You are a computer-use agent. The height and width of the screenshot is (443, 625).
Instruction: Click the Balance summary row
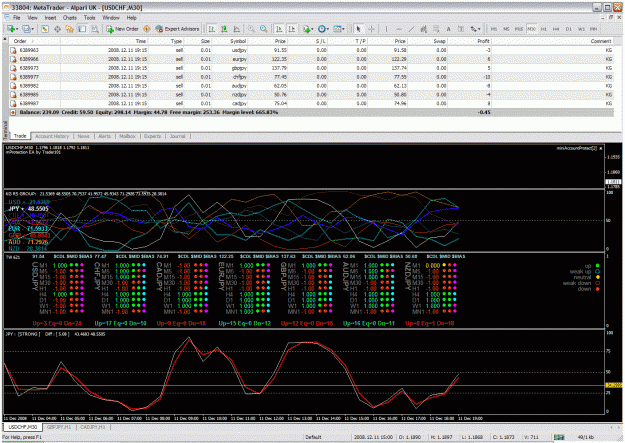[311, 112]
